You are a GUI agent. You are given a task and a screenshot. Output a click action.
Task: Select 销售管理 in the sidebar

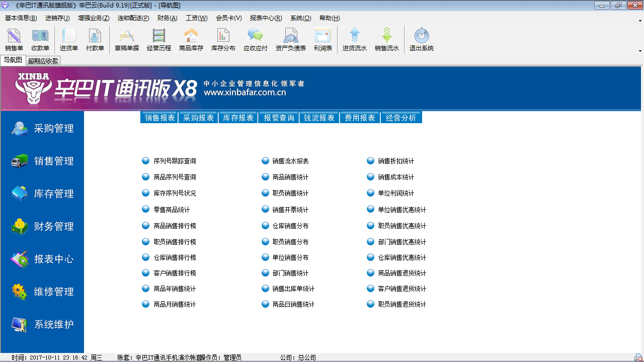pos(42,161)
